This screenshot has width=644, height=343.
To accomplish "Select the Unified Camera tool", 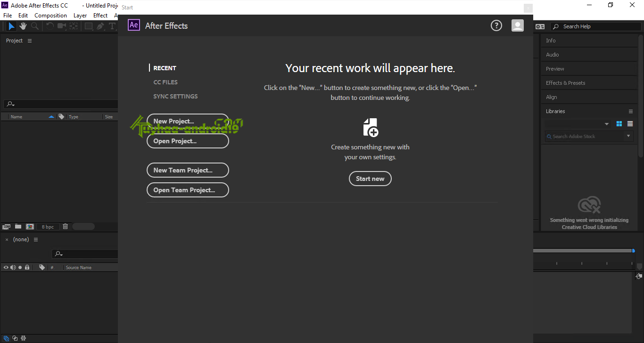I will tap(62, 26).
